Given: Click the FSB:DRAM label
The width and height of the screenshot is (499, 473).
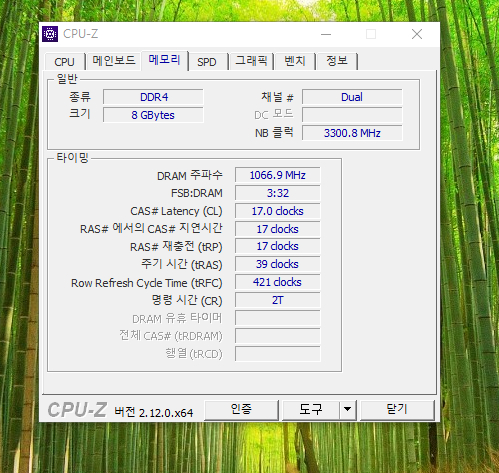Looking at the screenshot, I should tap(197, 193).
